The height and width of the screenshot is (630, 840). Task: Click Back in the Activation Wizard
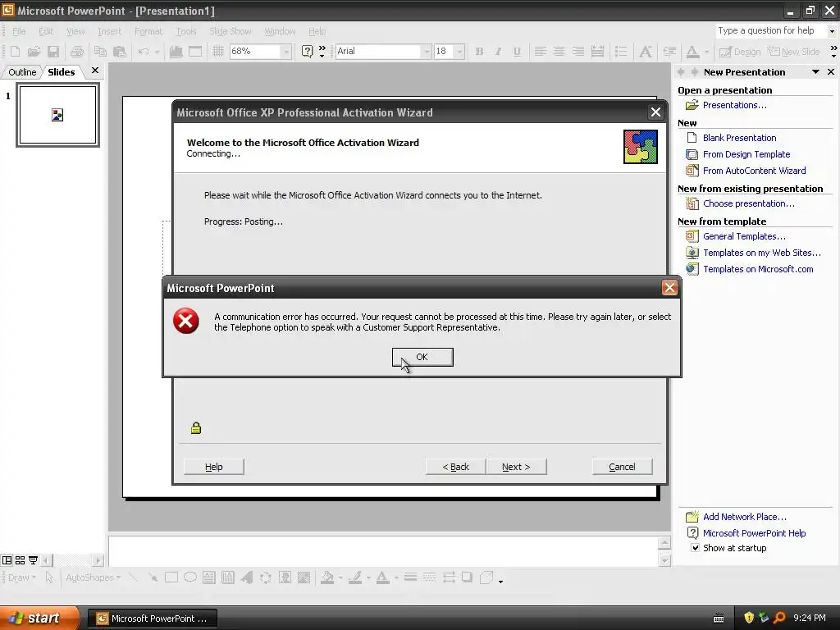456,467
